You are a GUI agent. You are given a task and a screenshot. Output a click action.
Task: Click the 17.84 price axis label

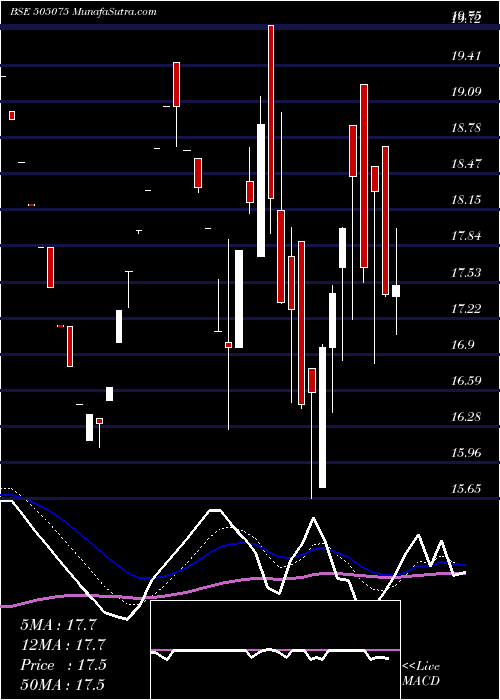coord(467,236)
